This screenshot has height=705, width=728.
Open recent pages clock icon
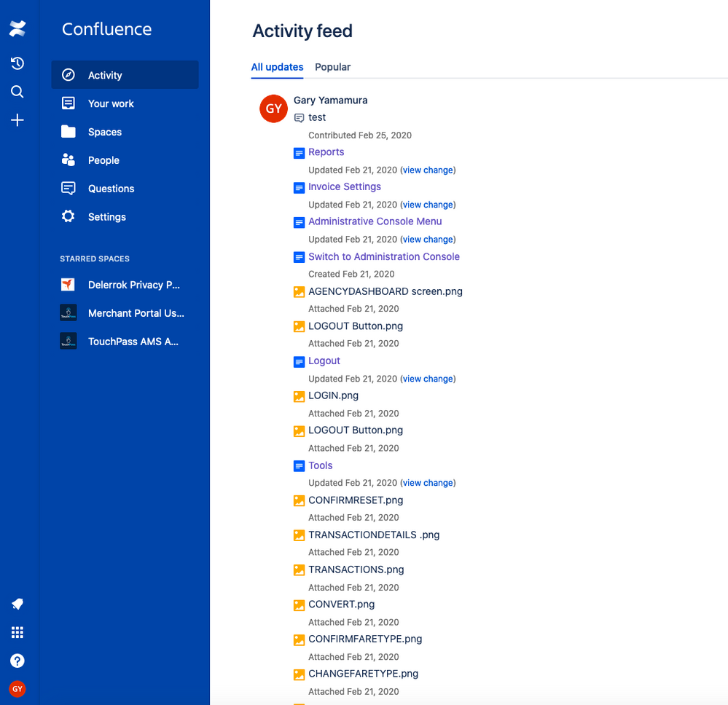[x=17, y=63]
